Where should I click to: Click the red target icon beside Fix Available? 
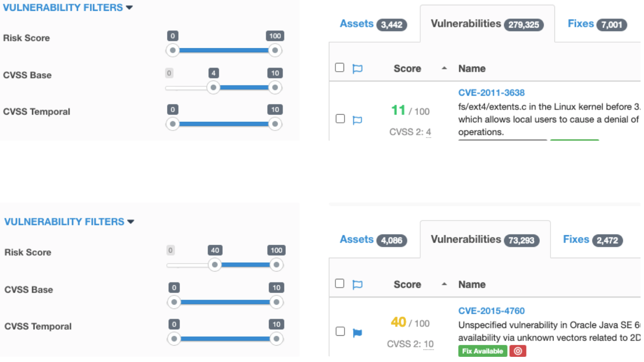[x=518, y=351]
